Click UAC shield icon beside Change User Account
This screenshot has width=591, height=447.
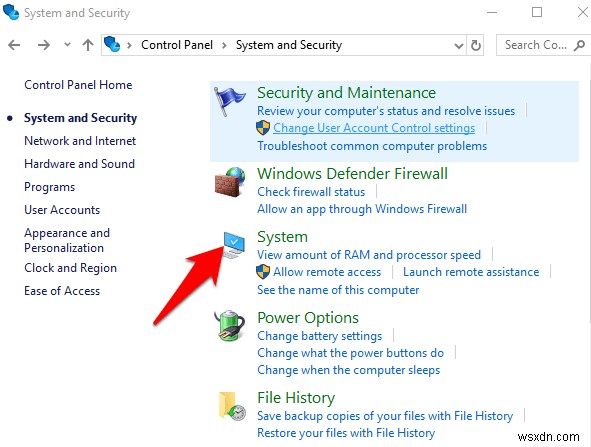pos(263,128)
